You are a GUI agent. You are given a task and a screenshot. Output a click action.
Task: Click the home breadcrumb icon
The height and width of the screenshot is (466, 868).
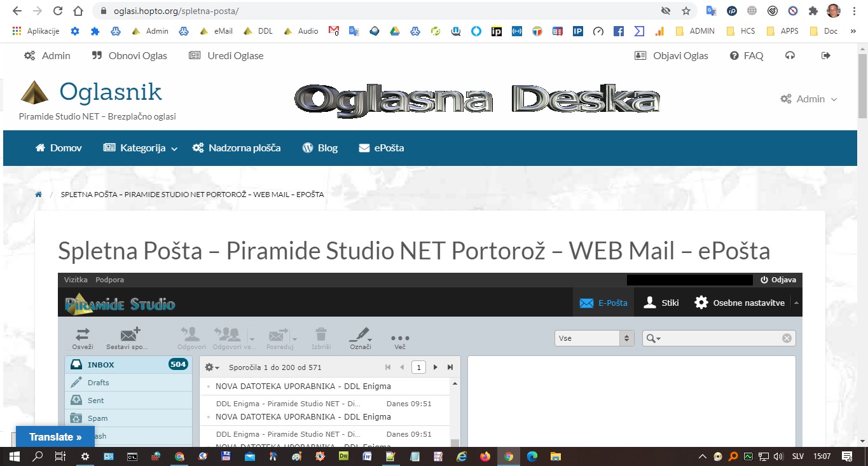38,194
